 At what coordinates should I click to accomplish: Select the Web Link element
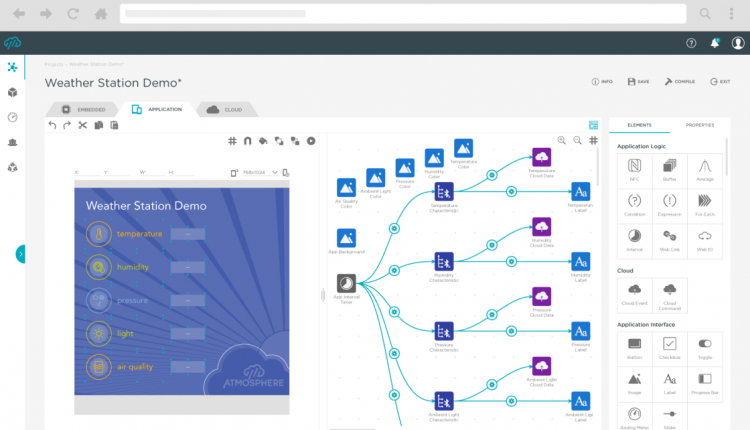pyautogui.click(x=670, y=241)
